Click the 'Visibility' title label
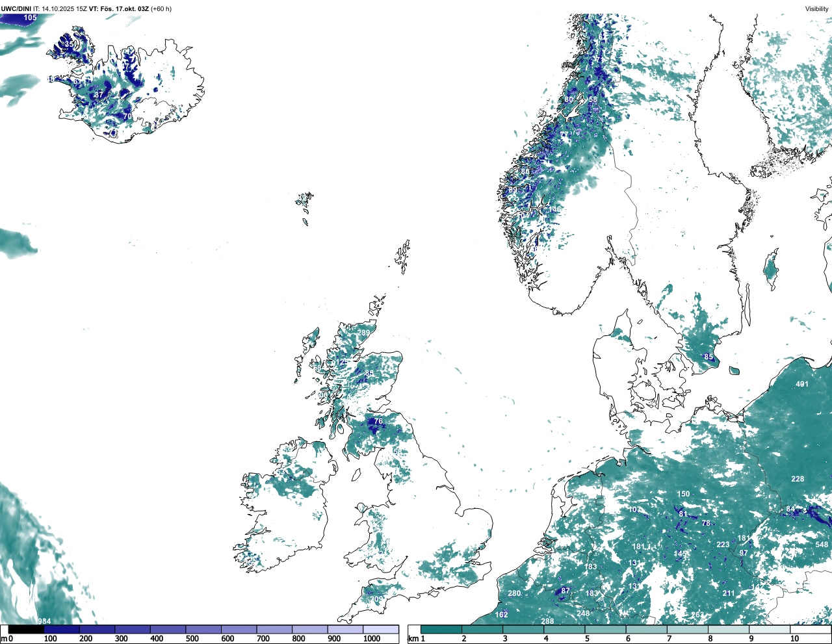The height and width of the screenshot is (644, 832). click(817, 9)
